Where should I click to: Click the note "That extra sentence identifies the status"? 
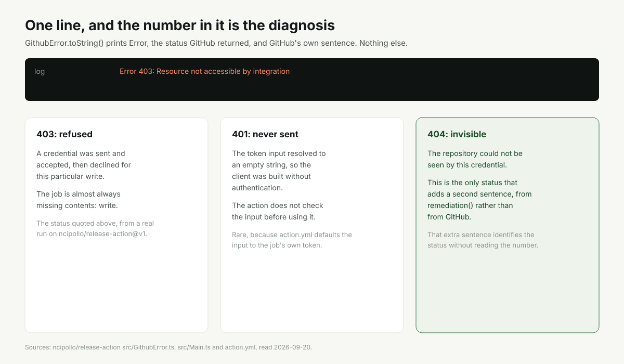[x=483, y=240]
